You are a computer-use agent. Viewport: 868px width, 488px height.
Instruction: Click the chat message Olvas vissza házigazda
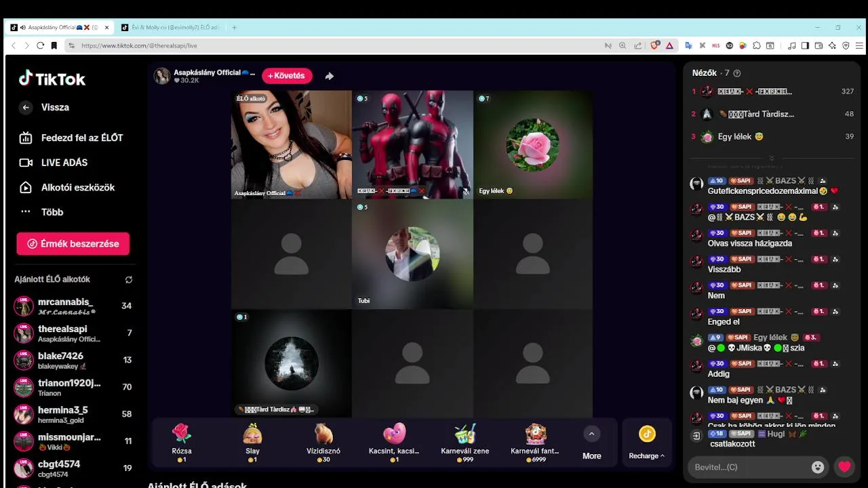749,243
